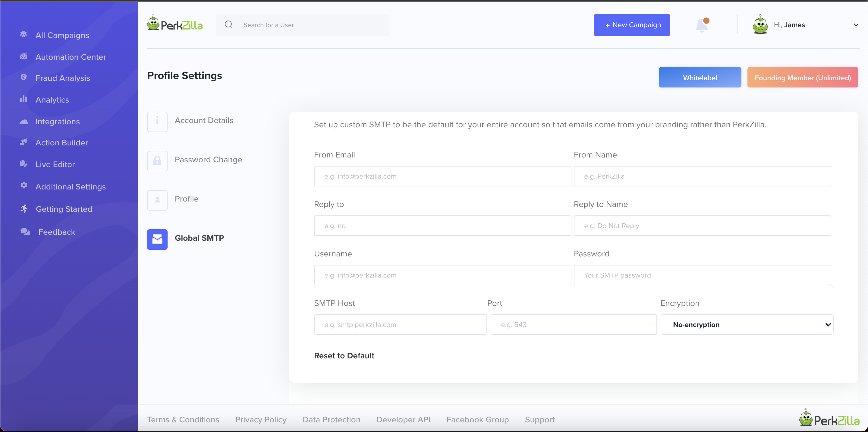The width and height of the screenshot is (868, 432).
Task: Open Feedback page
Action: (57, 232)
